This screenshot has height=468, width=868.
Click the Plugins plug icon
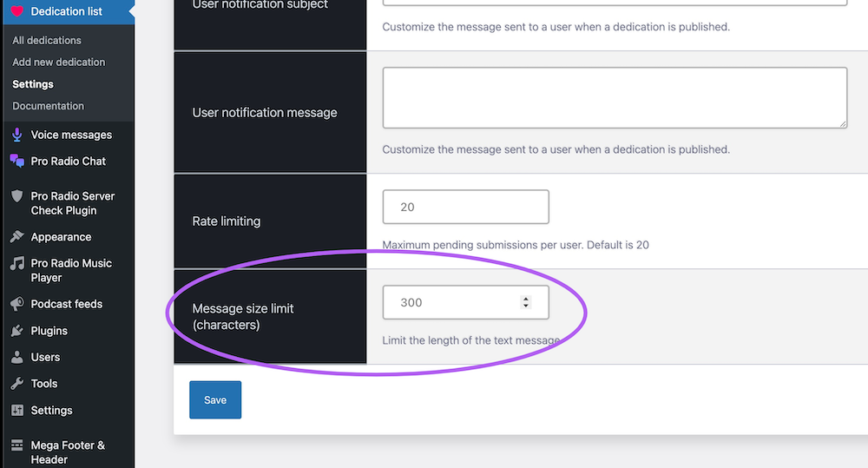(16, 331)
